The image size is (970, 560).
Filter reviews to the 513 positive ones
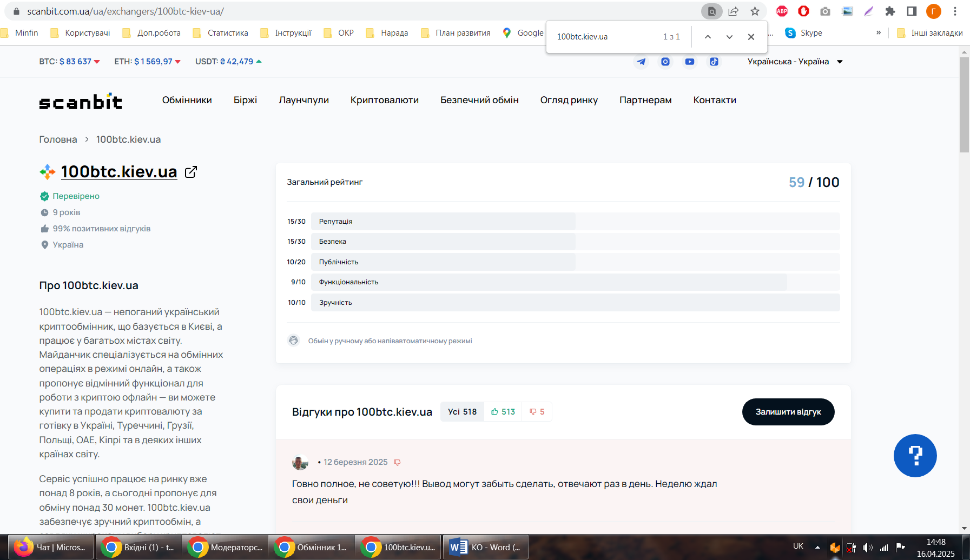[x=503, y=412]
